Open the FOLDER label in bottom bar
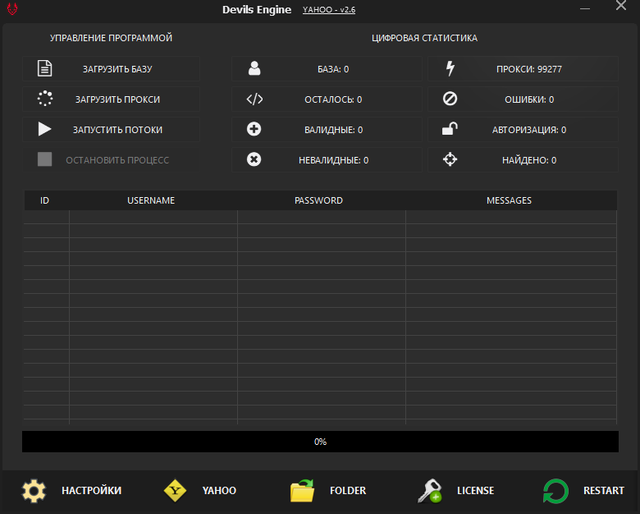 coord(348,490)
